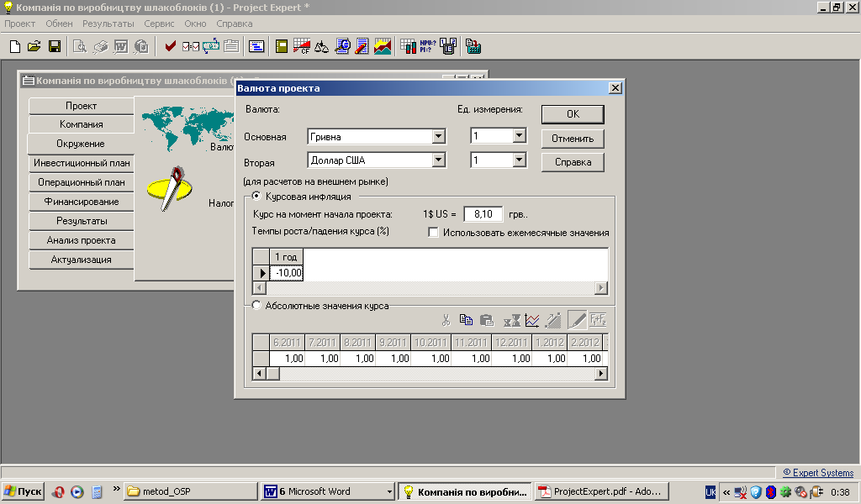Click the calculator with documents toolbar icon
The image size is (861, 504).
[x=473, y=46]
